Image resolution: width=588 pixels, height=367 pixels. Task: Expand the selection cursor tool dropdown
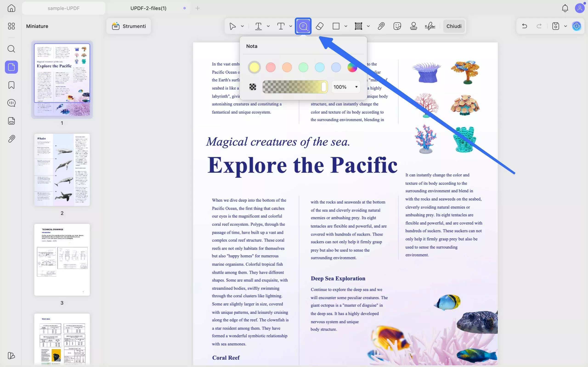242,26
